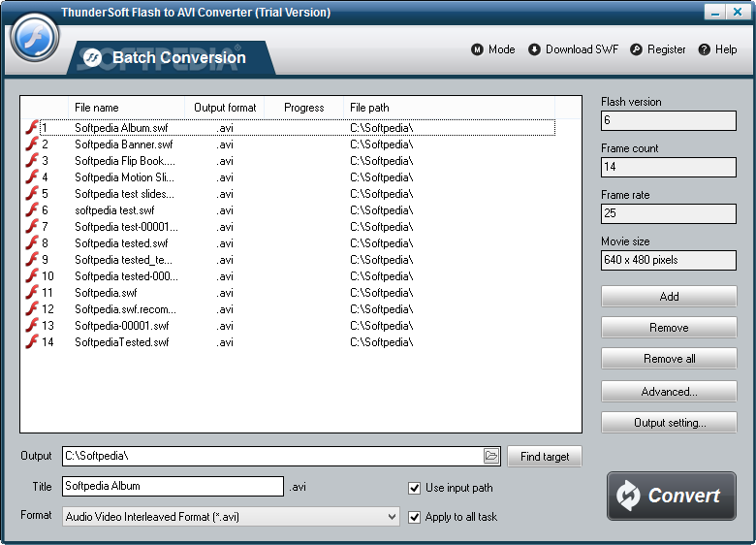The image size is (756, 545).
Task: Select the Softpedia tested.swf file
Action: [x=121, y=243]
